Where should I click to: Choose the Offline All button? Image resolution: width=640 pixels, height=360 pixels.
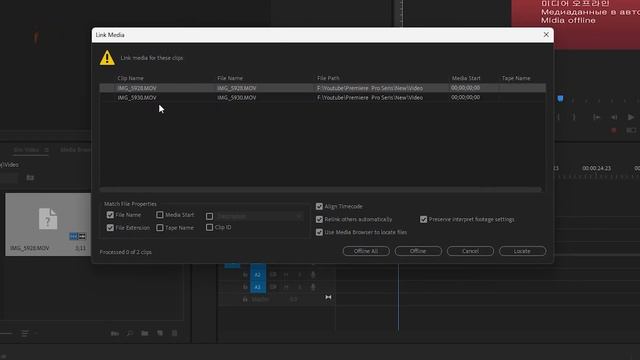pos(366,251)
